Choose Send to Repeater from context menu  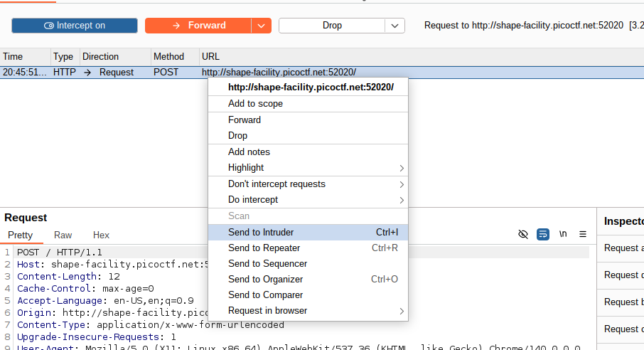(264, 248)
